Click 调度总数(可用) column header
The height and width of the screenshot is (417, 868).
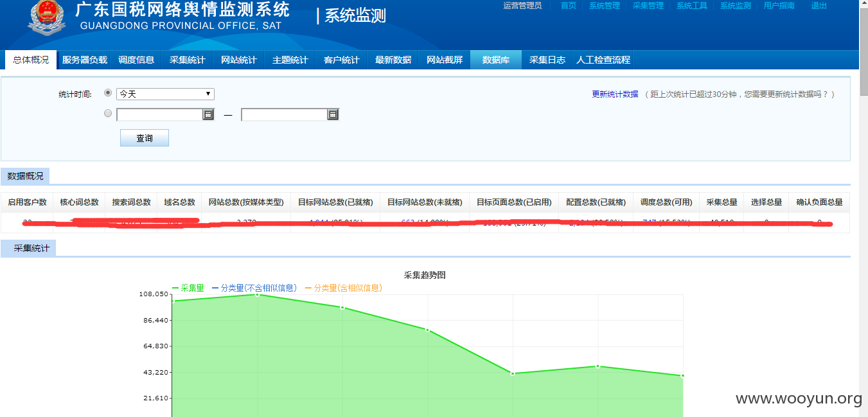666,202
